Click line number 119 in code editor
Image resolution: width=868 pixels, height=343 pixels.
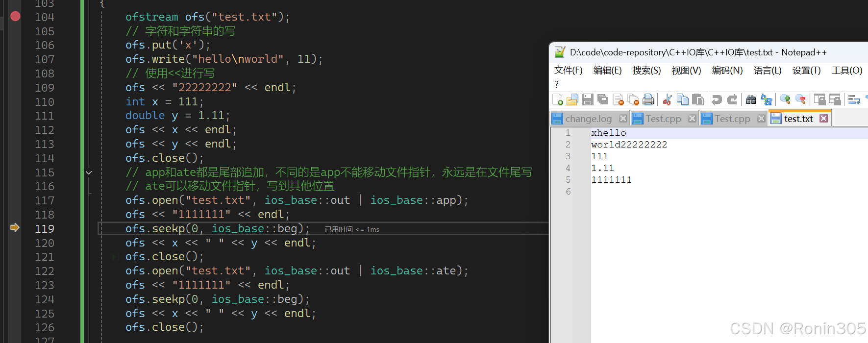(x=45, y=229)
